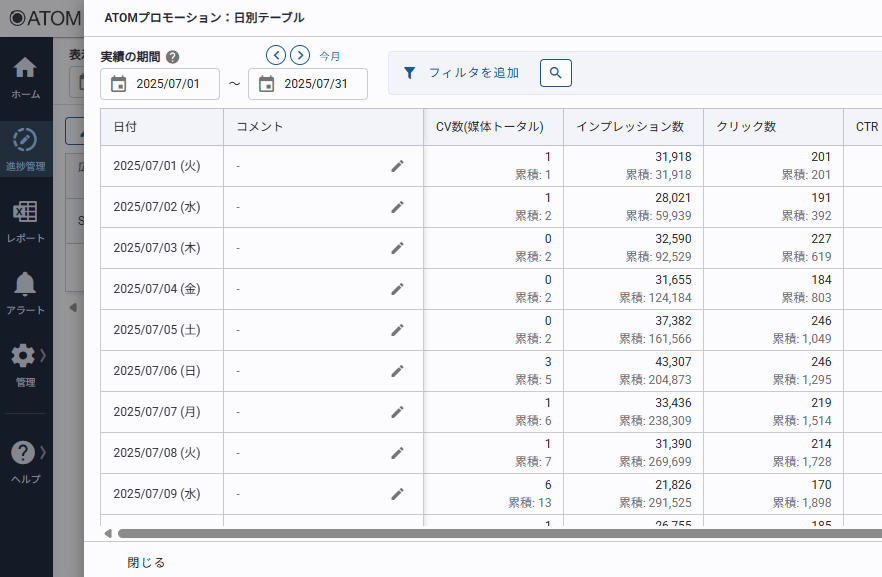Open the Home sidebar icon

[25, 76]
